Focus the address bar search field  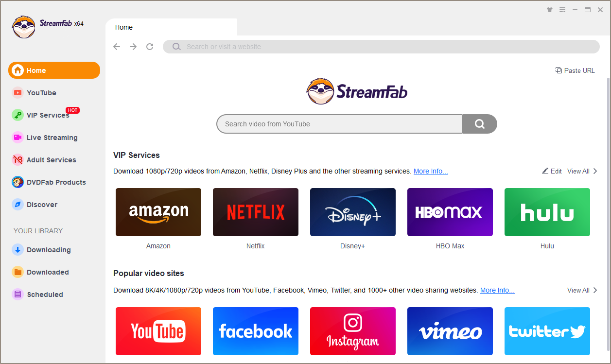tap(381, 47)
